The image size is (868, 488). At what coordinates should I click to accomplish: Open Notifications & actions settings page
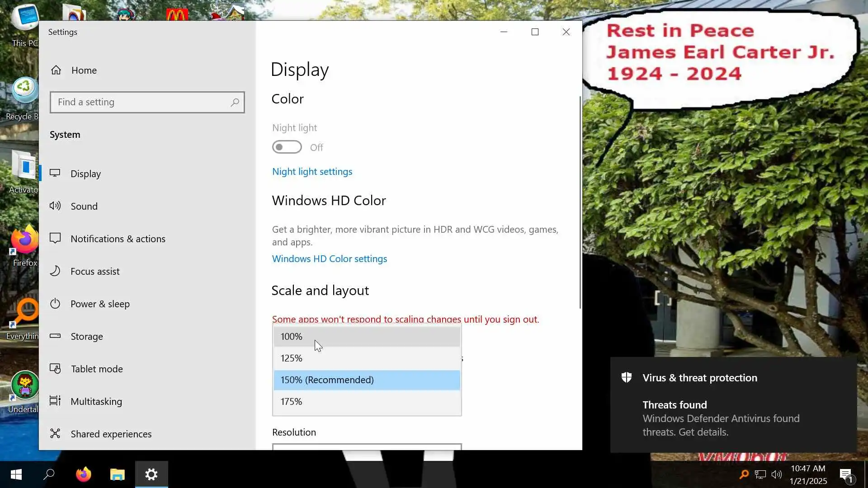point(118,239)
